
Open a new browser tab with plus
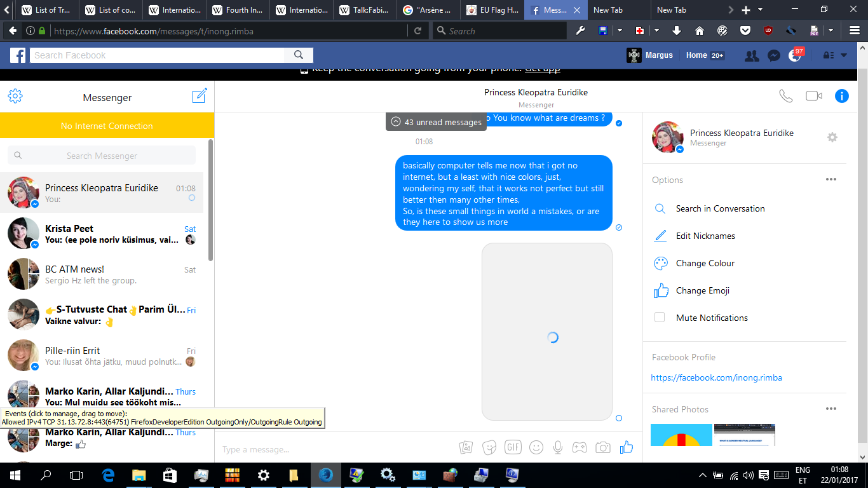[x=746, y=10]
